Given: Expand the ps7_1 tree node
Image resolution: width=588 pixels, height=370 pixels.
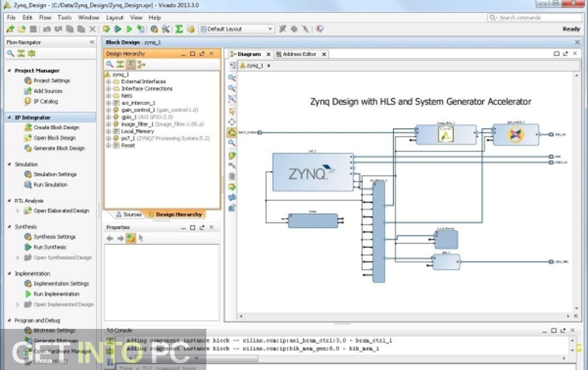Looking at the screenshot, I should click(x=108, y=139).
